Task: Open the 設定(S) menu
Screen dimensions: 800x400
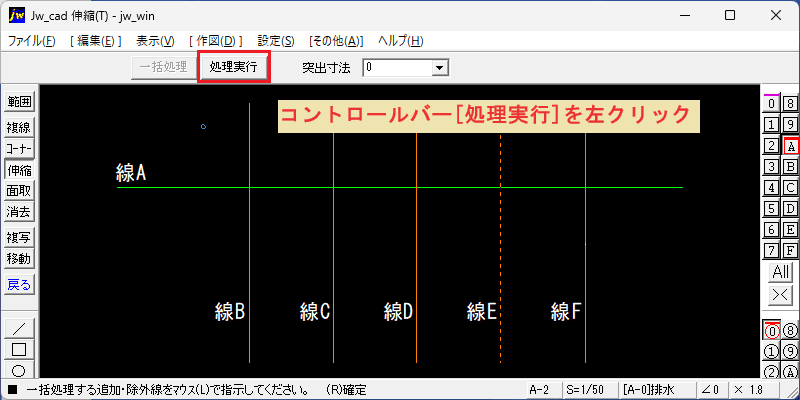Action: [276, 41]
